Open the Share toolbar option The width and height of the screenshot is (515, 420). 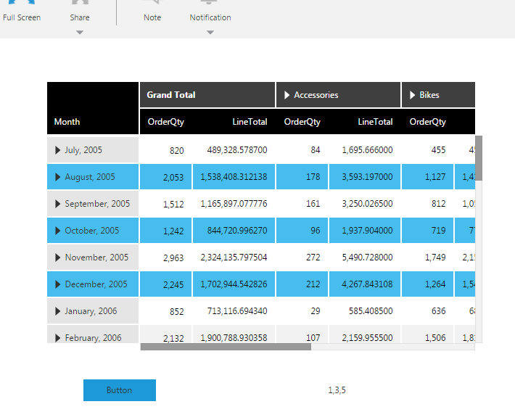coord(80,10)
